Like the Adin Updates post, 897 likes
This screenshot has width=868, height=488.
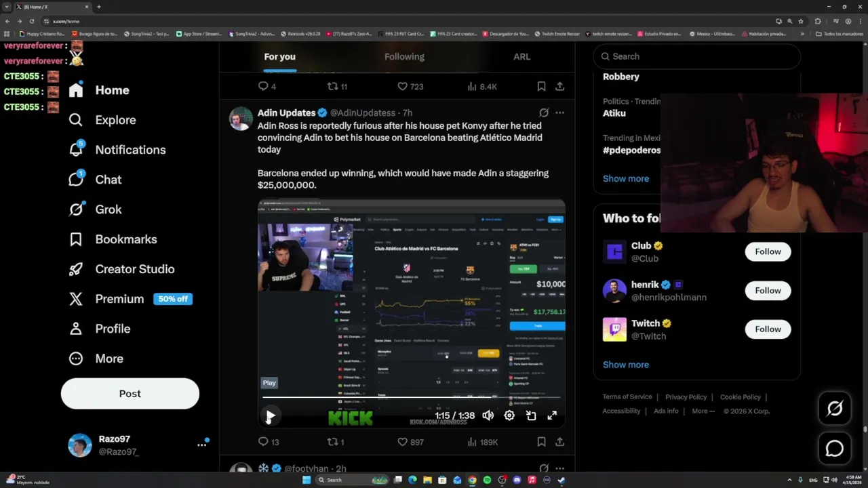[x=410, y=442]
